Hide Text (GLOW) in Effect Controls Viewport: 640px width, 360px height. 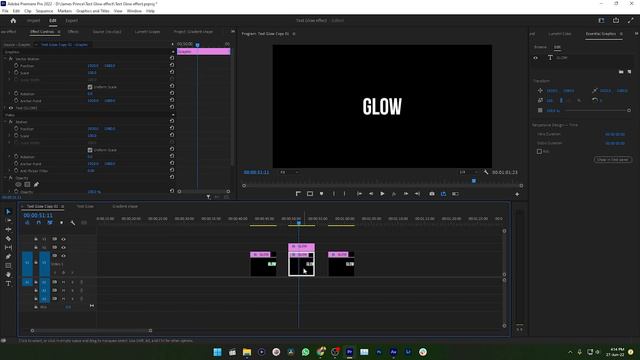click(x=11, y=108)
